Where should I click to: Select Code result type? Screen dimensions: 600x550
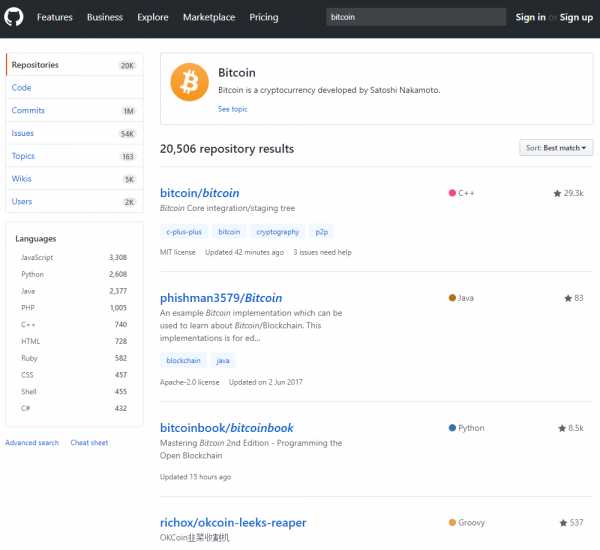point(75,88)
